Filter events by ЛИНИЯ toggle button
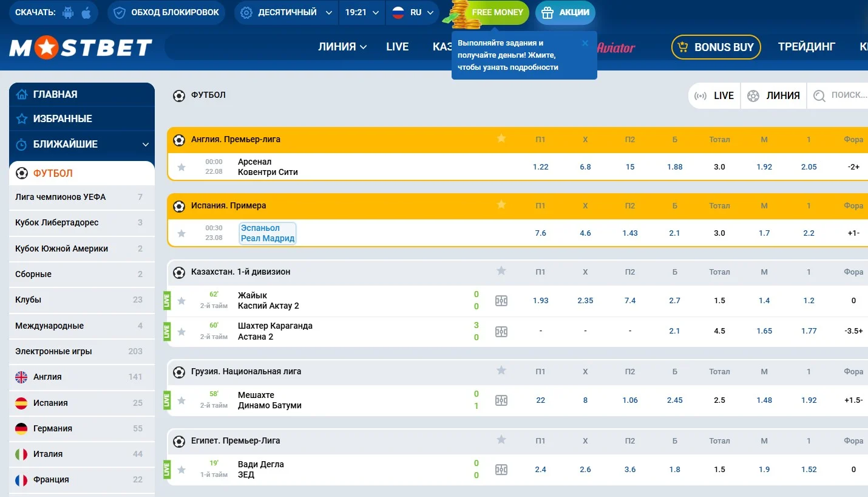This screenshot has width=868, height=497. (x=774, y=96)
